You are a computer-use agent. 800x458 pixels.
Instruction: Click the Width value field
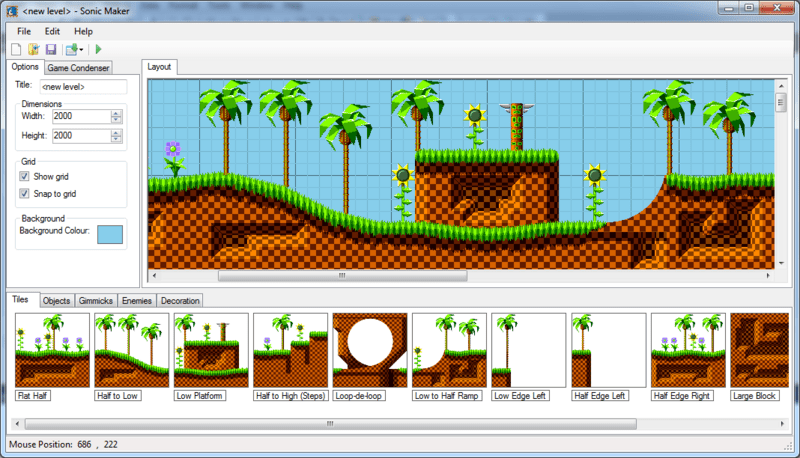coord(82,116)
